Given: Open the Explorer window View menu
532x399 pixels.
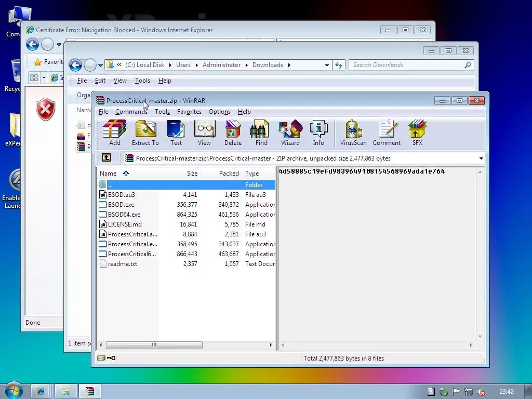Looking at the screenshot, I should [x=120, y=81].
